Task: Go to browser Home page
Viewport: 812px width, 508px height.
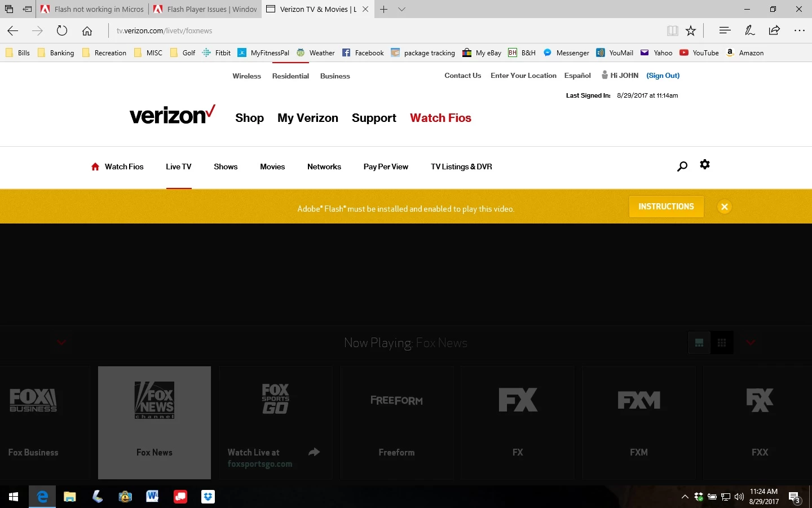Action: click(87, 31)
